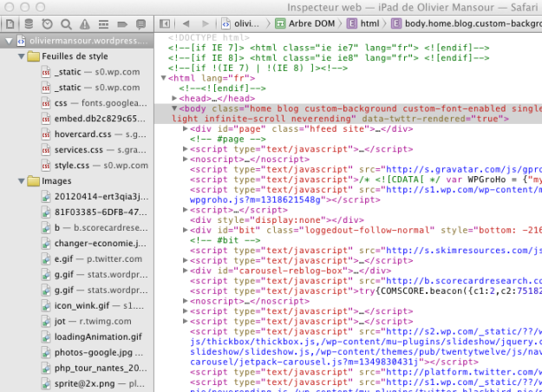Select the #bit comment line
This screenshot has height=392, width=542.
pyautogui.click(x=225, y=240)
